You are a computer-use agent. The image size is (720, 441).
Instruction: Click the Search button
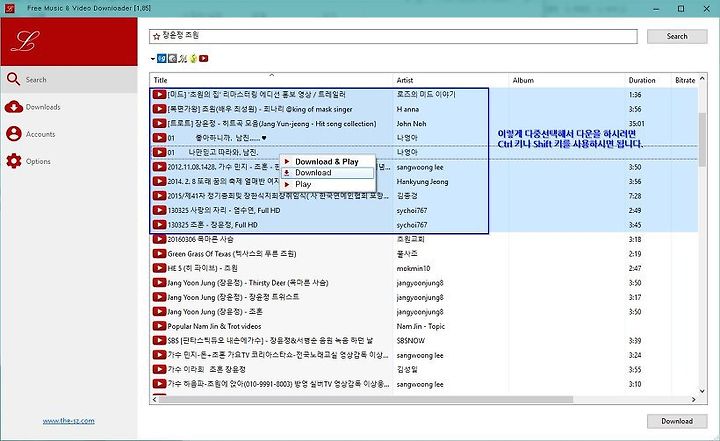click(x=677, y=36)
